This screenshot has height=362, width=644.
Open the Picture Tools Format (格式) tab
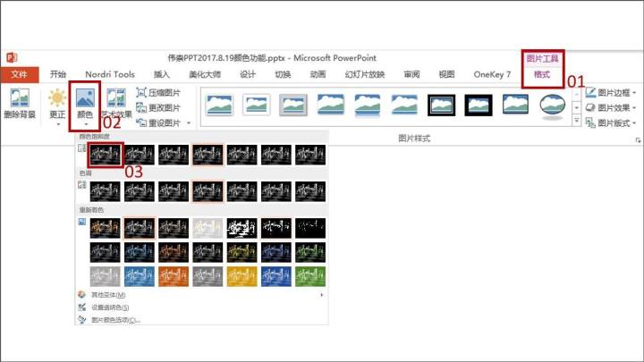coord(542,74)
